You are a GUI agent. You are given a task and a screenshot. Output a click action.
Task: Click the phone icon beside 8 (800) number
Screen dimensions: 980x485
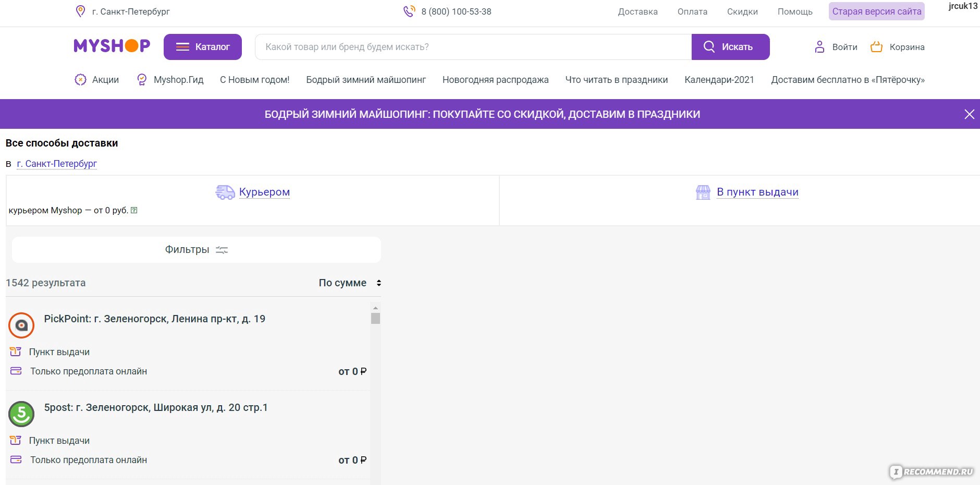409,11
